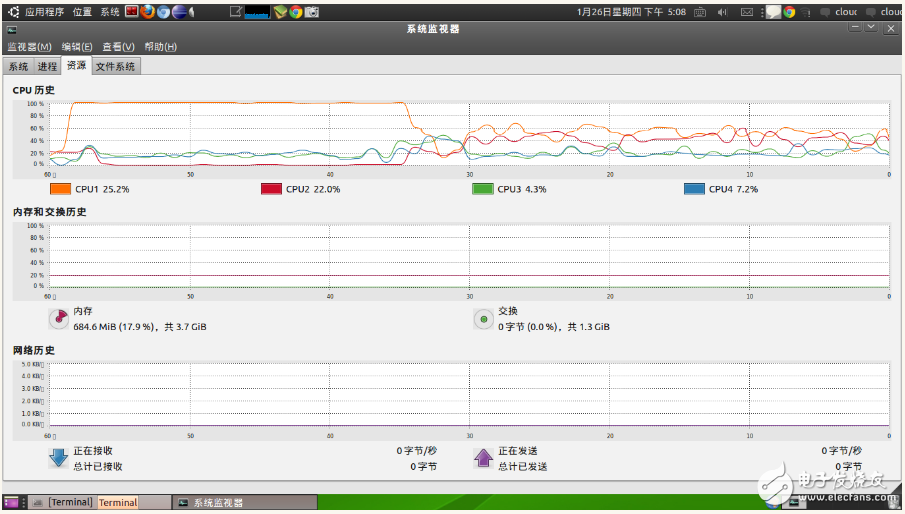Click the swap usage circle icon
905x514 pixels.
[x=484, y=318]
